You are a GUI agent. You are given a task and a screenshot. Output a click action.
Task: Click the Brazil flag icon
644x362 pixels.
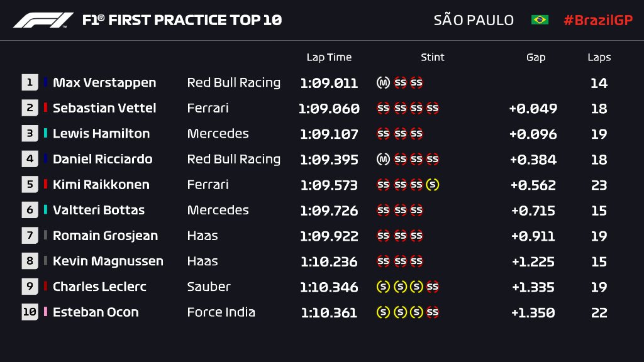[540, 20]
